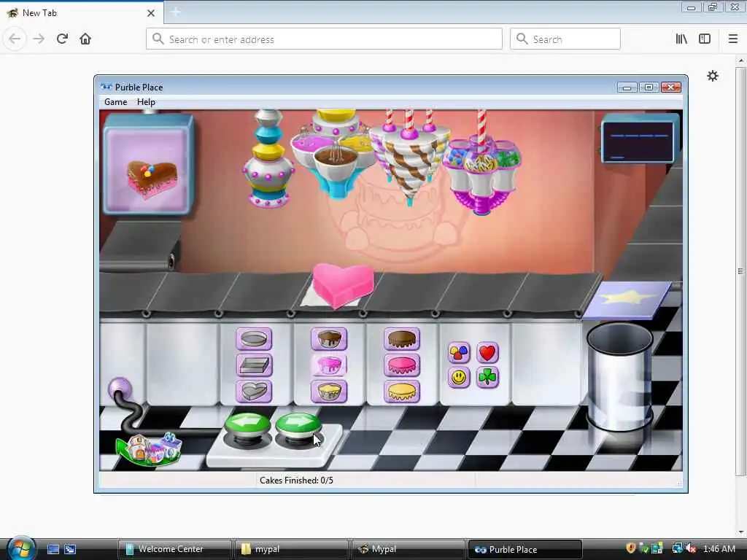Click the browser Back arrow

click(x=15, y=39)
